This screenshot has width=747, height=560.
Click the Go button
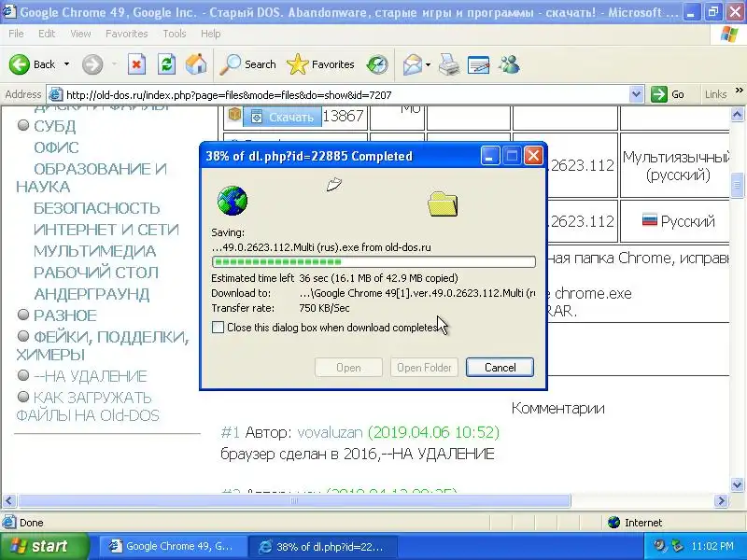669,94
